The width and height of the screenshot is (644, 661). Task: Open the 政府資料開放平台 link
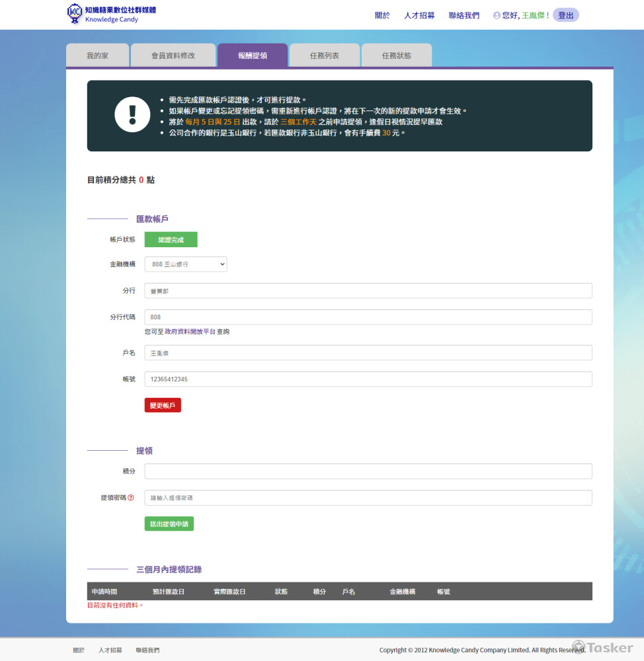click(x=190, y=332)
